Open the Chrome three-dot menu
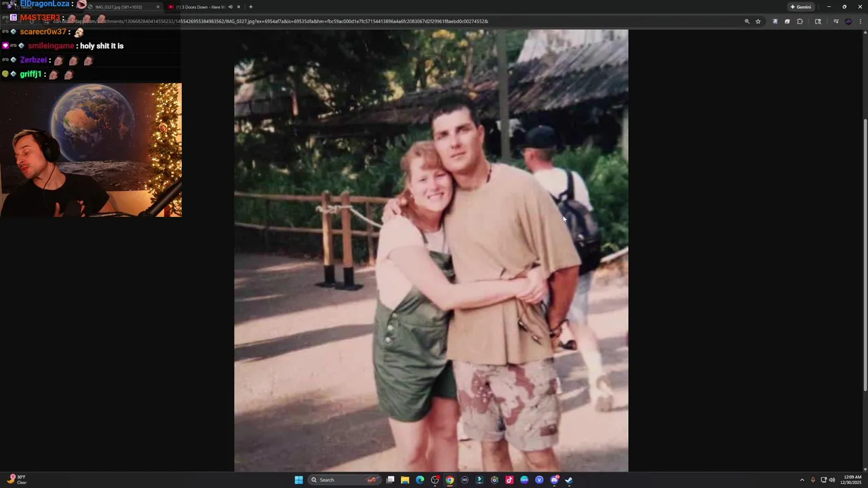The height and width of the screenshot is (488, 868). (861, 21)
